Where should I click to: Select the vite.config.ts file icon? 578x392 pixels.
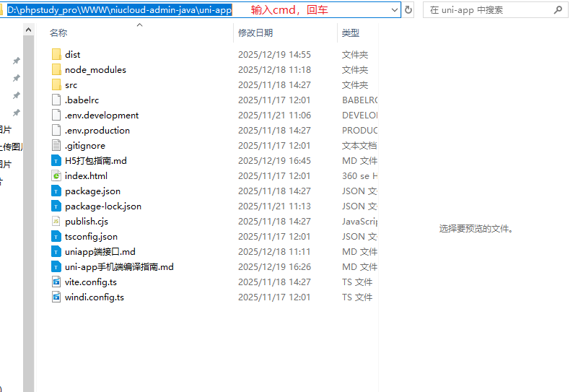[x=56, y=282]
